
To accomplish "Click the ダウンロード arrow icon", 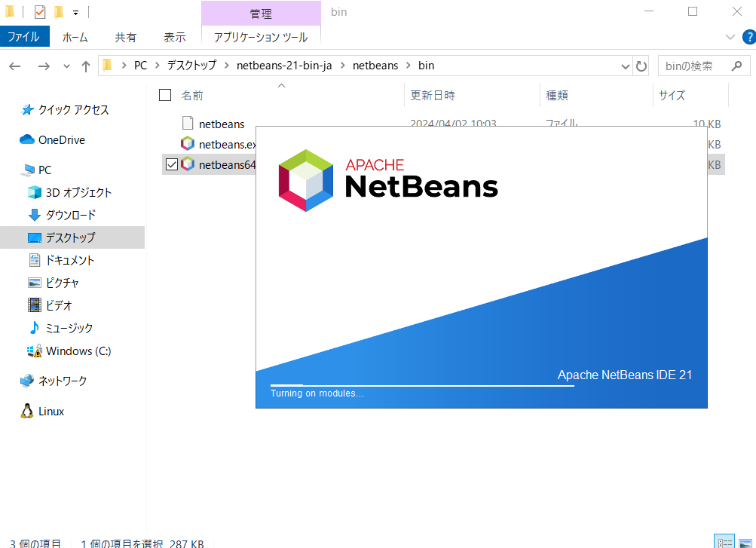I will coord(34,215).
